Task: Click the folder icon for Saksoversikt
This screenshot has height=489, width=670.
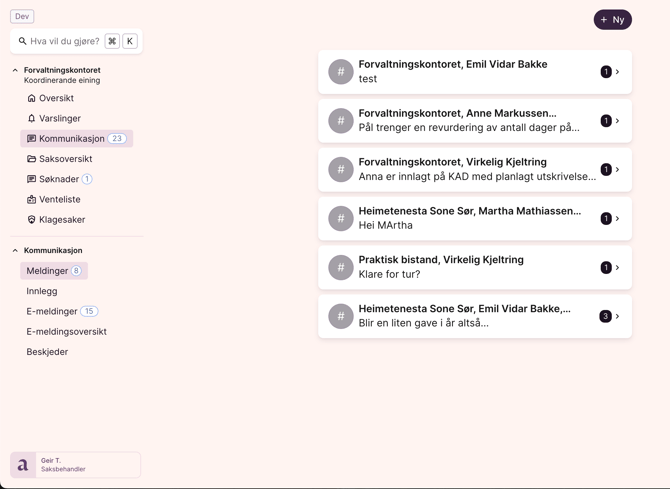Action: coord(31,159)
